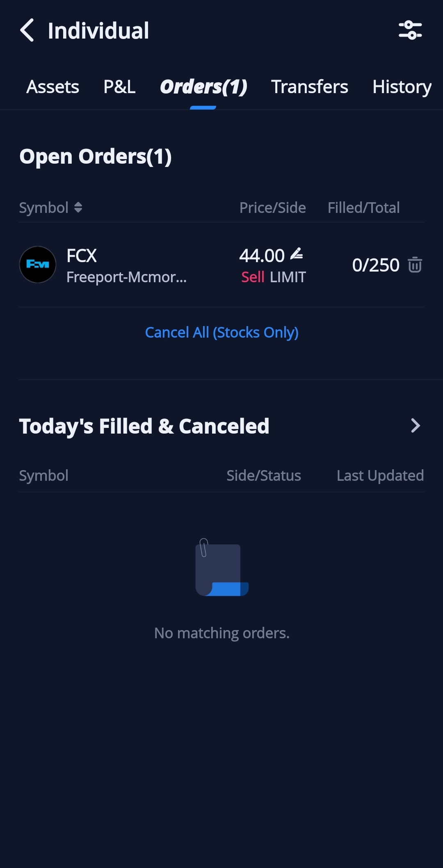The width and height of the screenshot is (443, 868).
Task: Switch to the Assets tab
Action: (x=53, y=87)
